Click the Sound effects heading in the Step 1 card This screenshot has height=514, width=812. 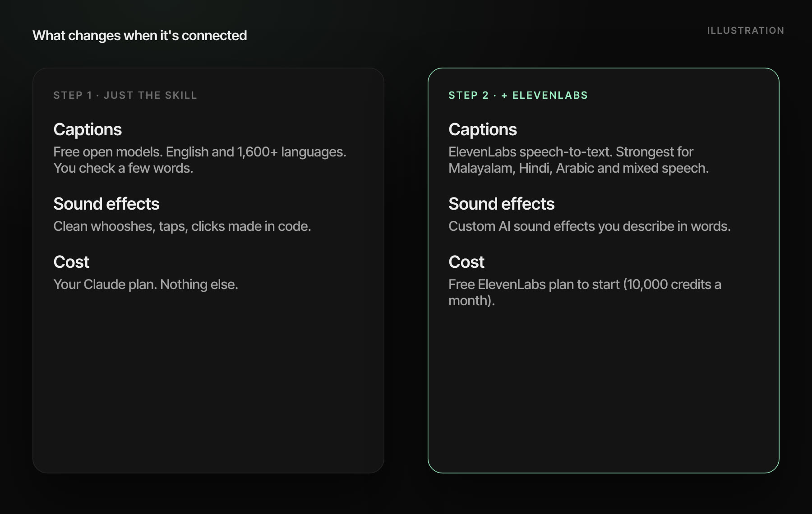pos(106,204)
